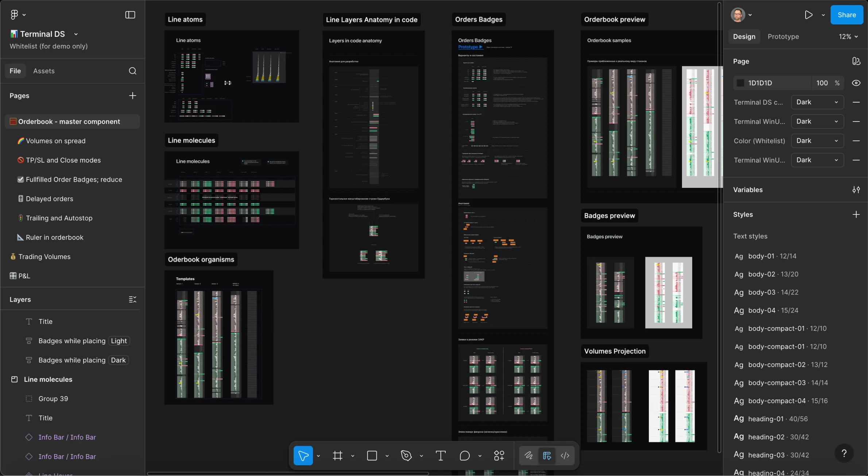Viewport: 868px width, 476px height.
Task: Toggle Dev Mode code icon
Action: (x=565, y=456)
